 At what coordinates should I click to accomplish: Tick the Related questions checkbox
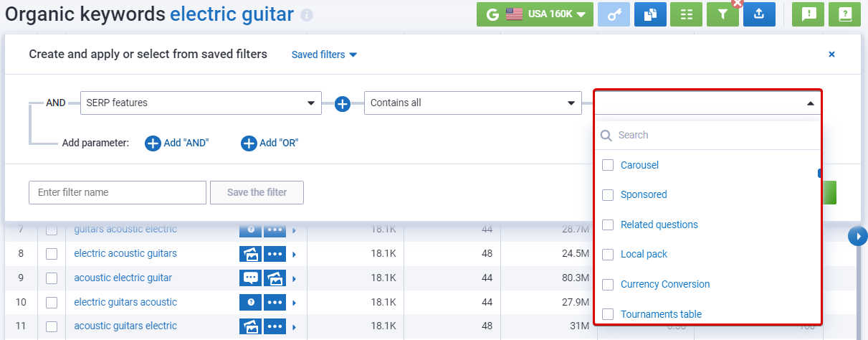pos(608,225)
